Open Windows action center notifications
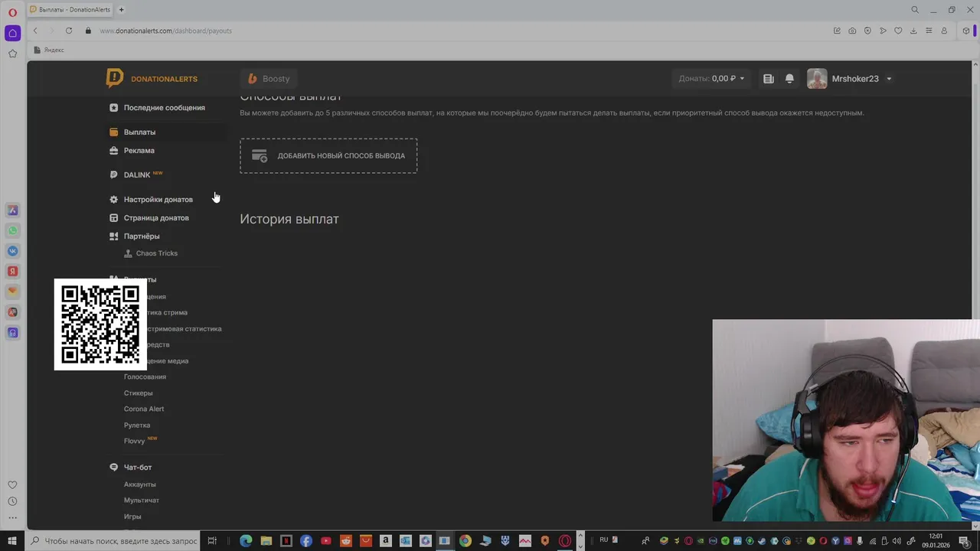Image resolution: width=980 pixels, height=551 pixels. point(964,541)
